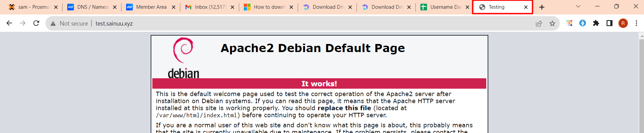Open the profile avatar R

pos(623,23)
